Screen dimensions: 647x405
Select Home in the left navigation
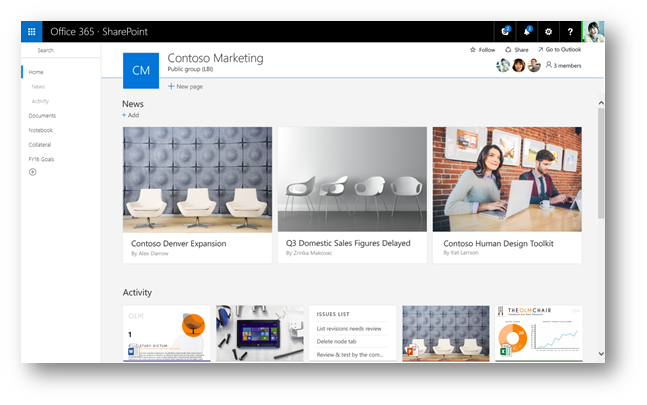36,72
